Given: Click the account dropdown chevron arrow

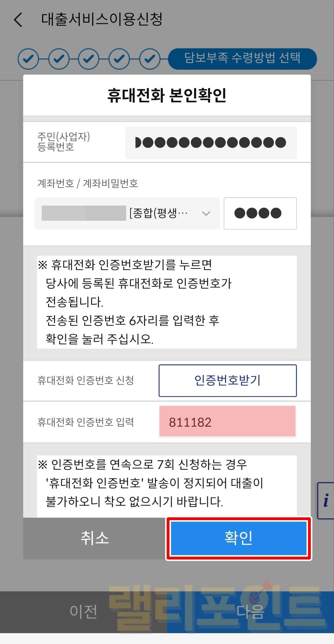Looking at the screenshot, I should pyautogui.click(x=206, y=213).
